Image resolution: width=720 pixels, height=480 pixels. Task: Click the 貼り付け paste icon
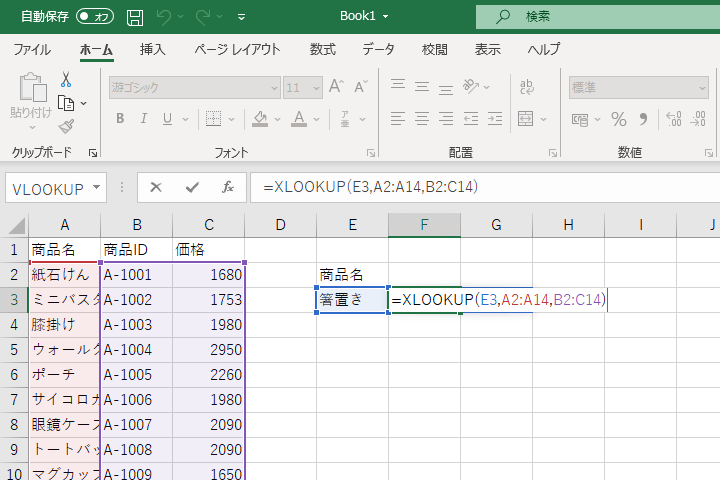[32, 87]
